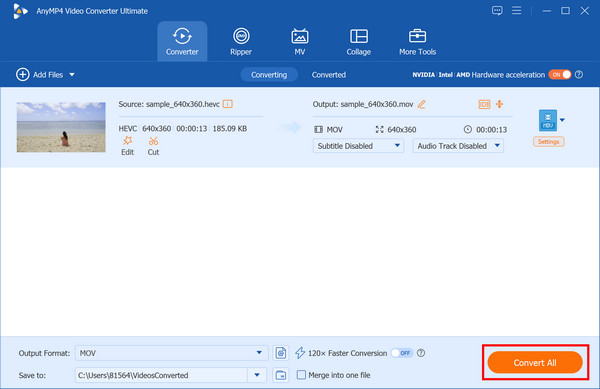This screenshot has height=389, width=600.
Task: Open the MV tab
Action: click(x=300, y=41)
